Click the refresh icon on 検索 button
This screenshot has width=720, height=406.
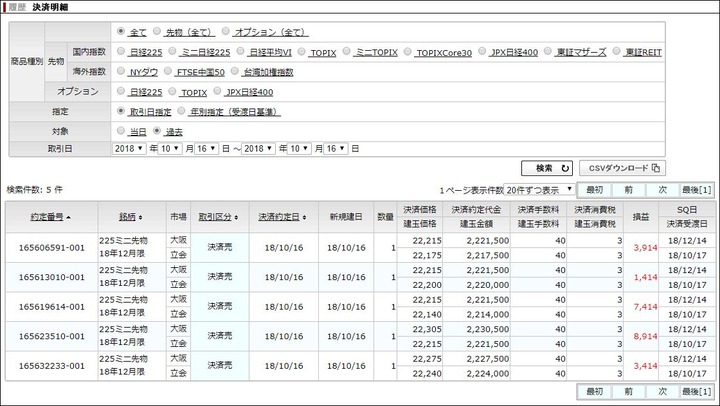pos(565,168)
